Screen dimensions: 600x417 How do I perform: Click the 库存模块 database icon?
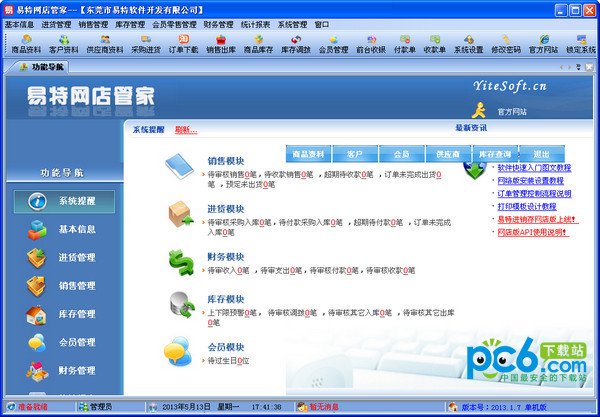coord(182,305)
